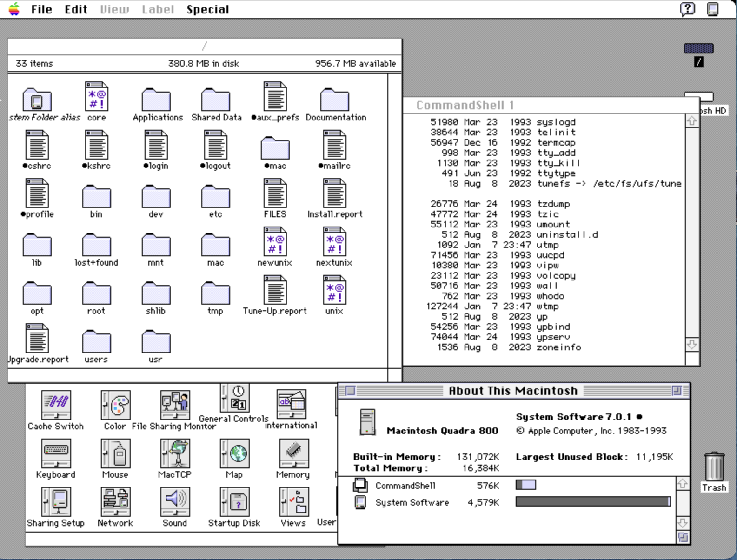
Task: Click the Trash icon on desktop
Action: click(x=714, y=467)
